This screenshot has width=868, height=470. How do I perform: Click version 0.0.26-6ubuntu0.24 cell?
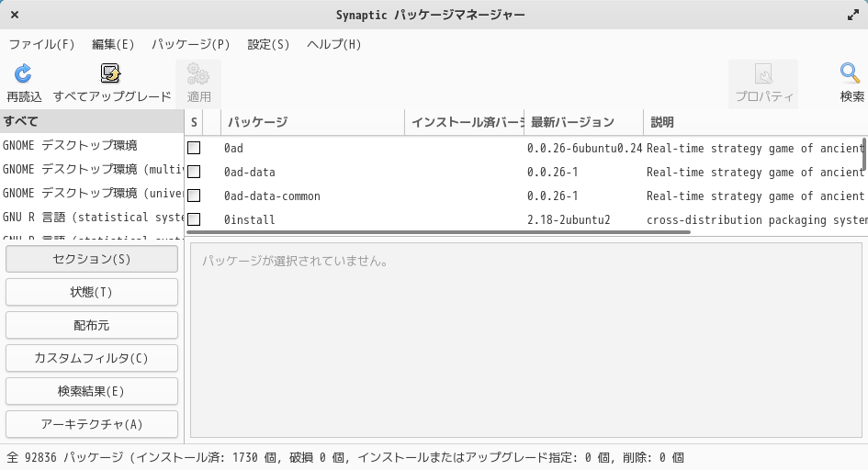coord(584,148)
